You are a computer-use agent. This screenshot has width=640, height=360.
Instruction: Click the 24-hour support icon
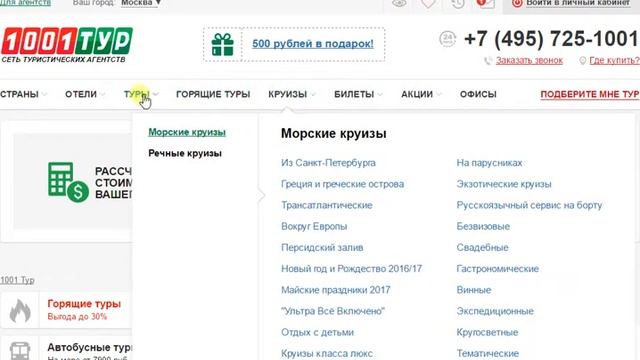coord(448,39)
